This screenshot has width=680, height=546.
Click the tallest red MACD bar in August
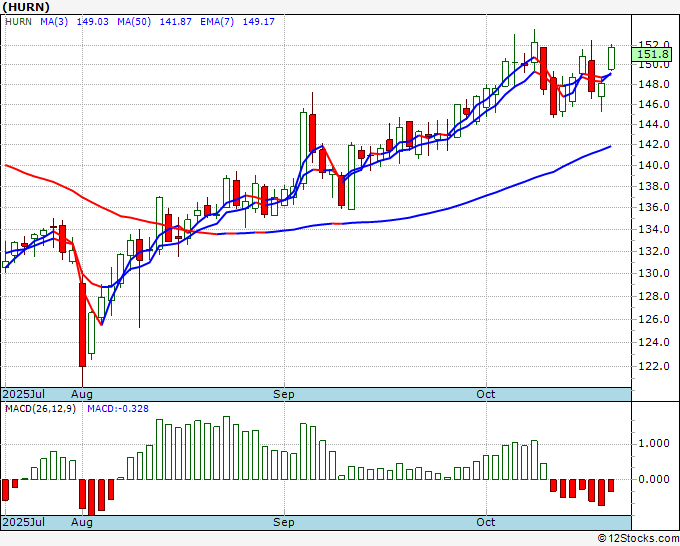click(92, 497)
